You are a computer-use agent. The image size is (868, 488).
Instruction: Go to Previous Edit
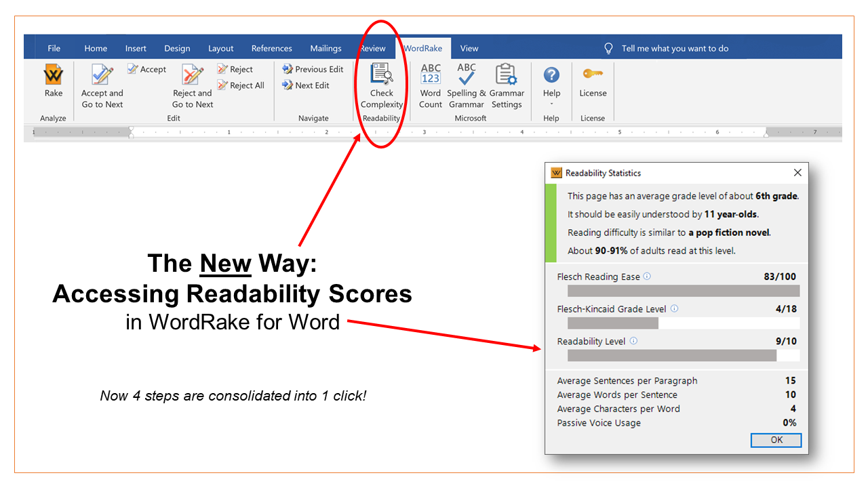(x=313, y=69)
